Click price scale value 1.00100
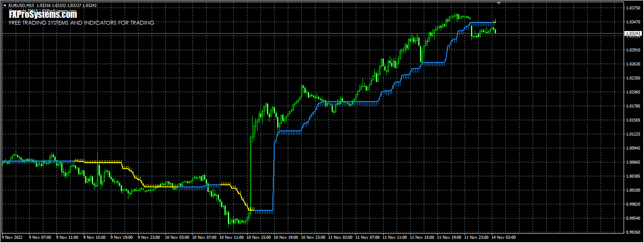The width and height of the screenshot is (644, 243). (x=633, y=190)
